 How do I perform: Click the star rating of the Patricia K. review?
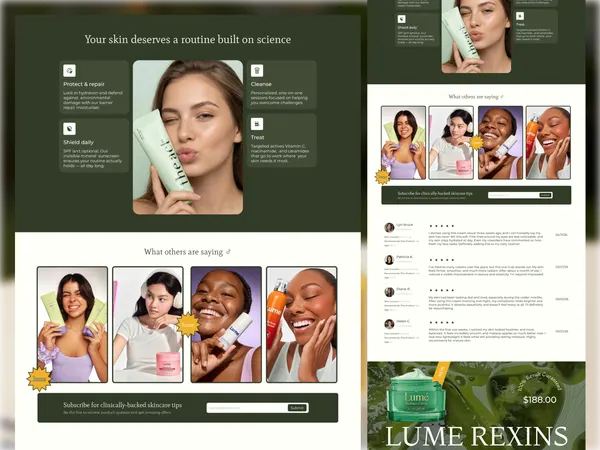click(x=442, y=260)
